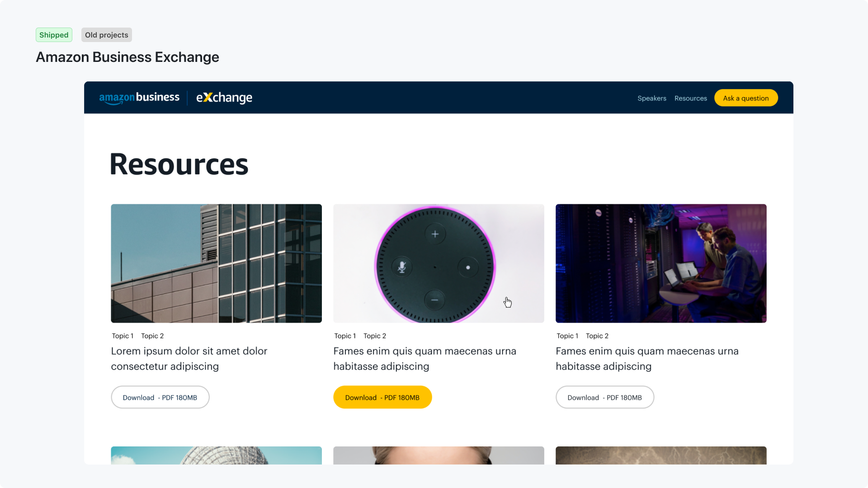Open the Echo device thumbnail image

point(438,263)
